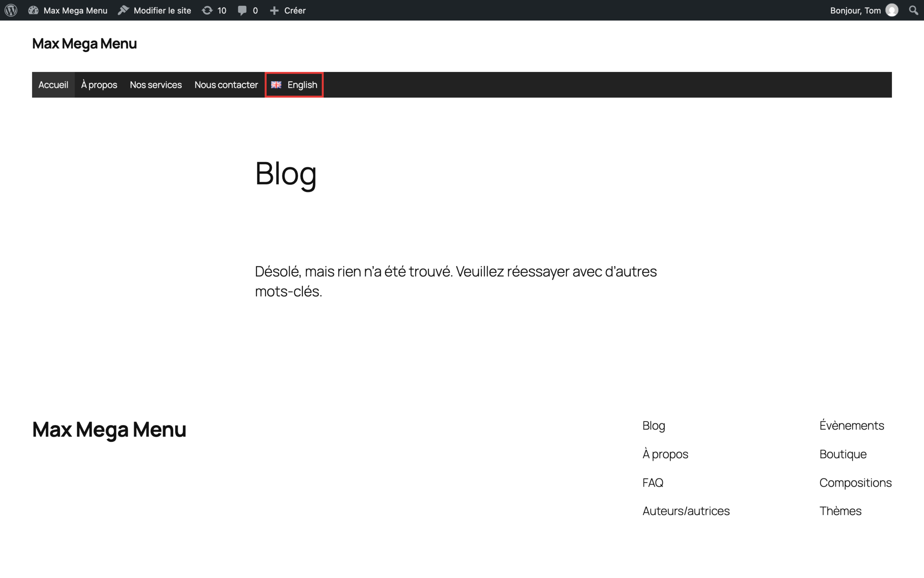Screen dimensions: 924x578
Task: Open the Thèmes footer link
Action: 840,511
